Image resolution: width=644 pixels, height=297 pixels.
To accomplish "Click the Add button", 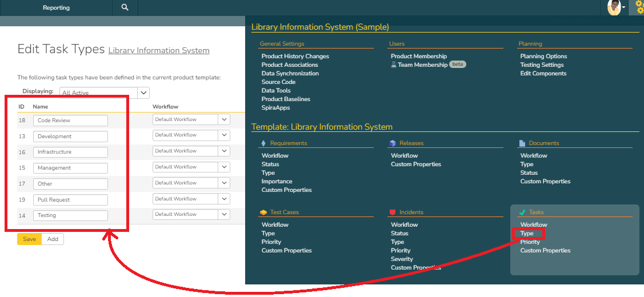I will (x=53, y=239).
